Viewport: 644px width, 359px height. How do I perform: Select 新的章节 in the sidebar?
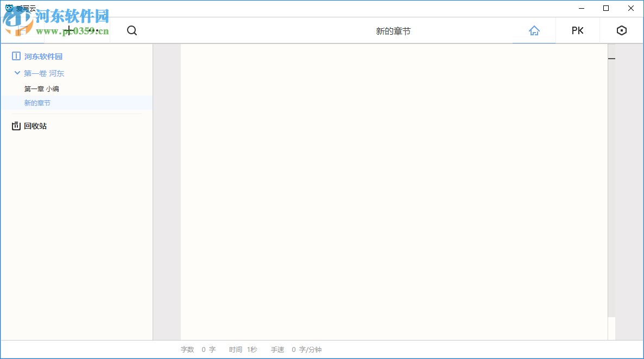tap(37, 103)
